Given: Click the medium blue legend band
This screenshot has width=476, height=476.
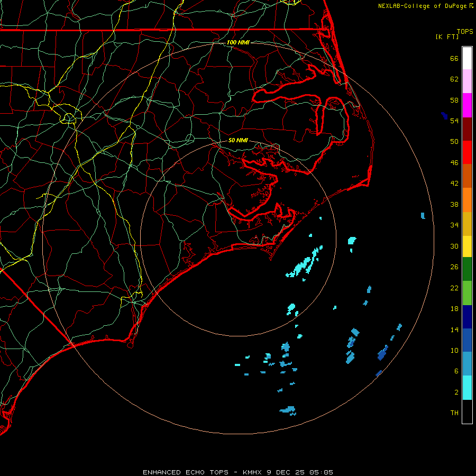Looking at the screenshot, I should tap(467, 340).
